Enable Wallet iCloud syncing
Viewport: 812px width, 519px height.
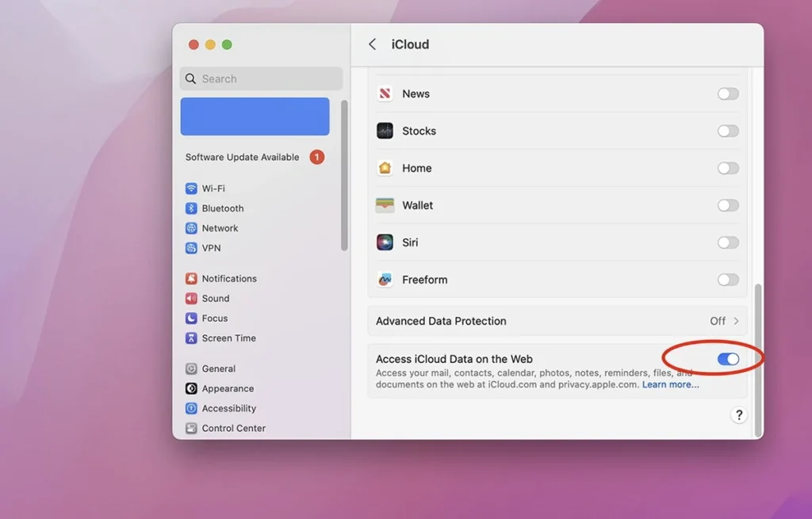coord(728,205)
